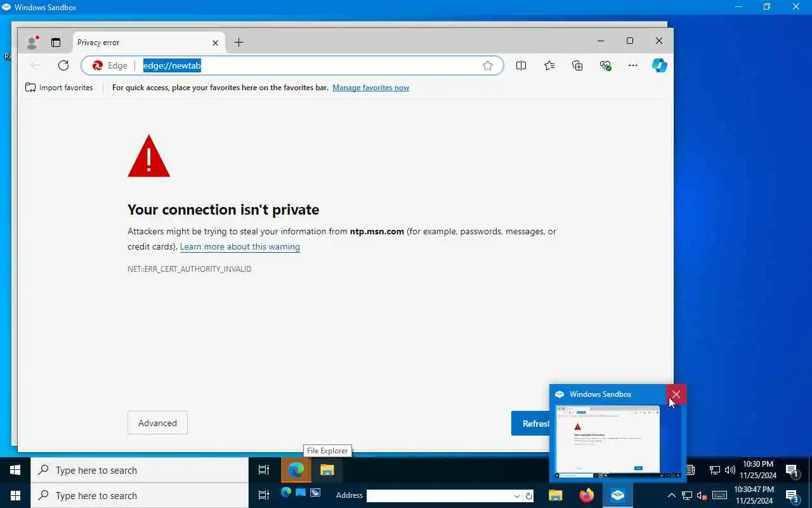Open Firefox from the host taskbar
Screen dimensions: 812x508
click(587, 495)
